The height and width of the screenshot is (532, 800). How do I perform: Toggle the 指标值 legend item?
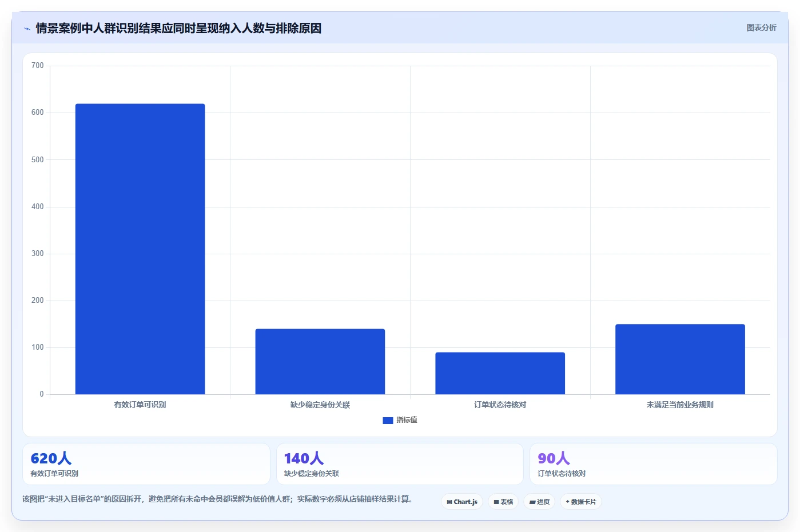400,420
